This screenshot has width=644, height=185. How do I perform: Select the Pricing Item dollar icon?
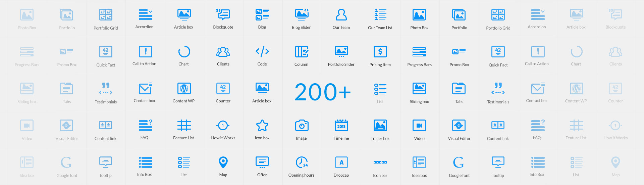(380, 52)
